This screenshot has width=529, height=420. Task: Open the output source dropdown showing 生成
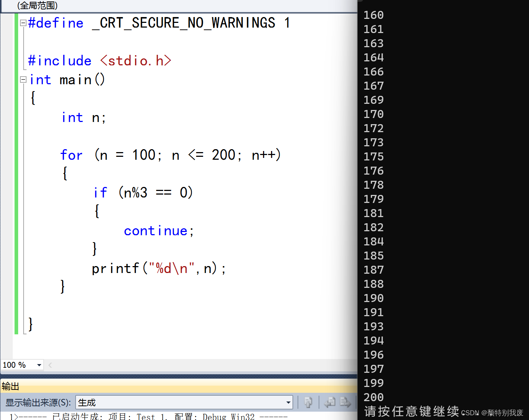(184, 402)
